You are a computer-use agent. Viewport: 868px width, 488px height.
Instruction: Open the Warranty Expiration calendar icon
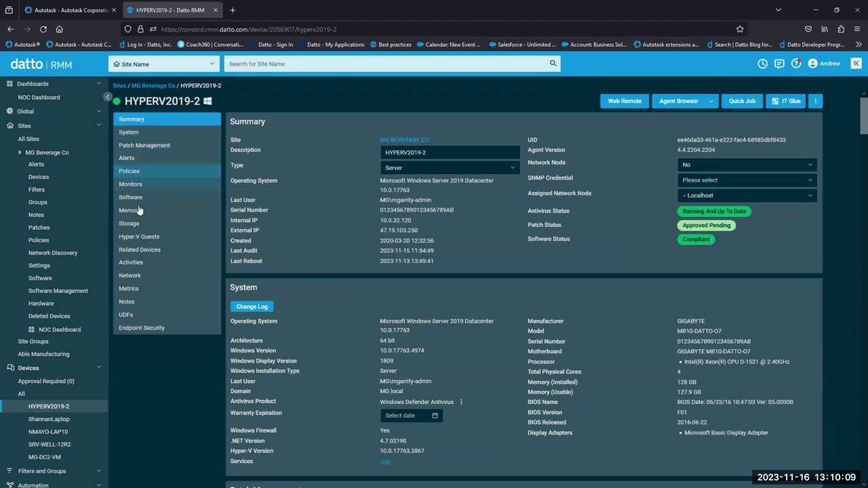[x=435, y=415]
